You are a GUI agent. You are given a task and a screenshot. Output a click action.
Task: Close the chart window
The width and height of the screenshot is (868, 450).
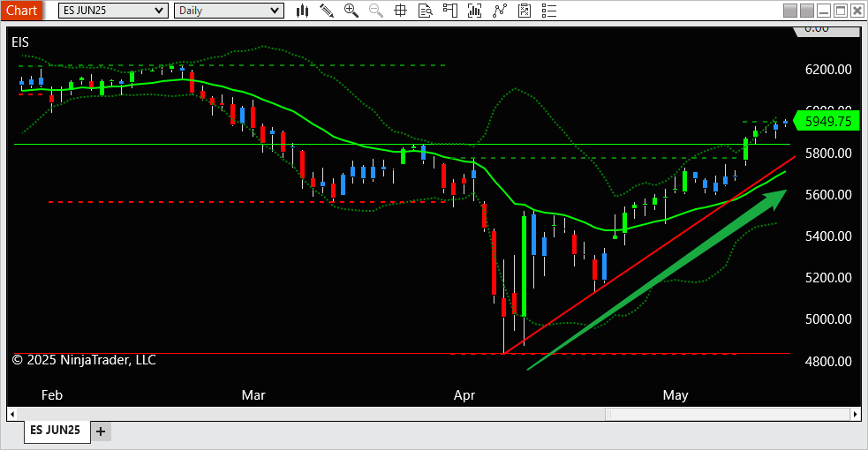pyautogui.click(x=857, y=11)
